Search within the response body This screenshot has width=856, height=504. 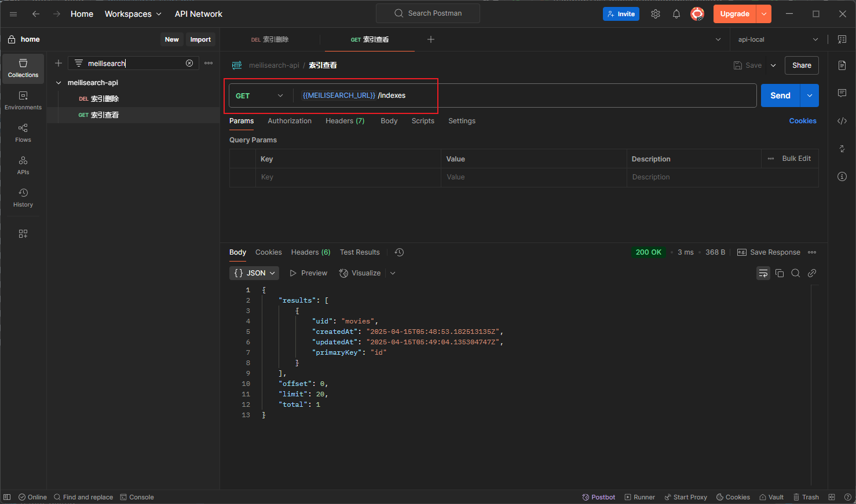pyautogui.click(x=795, y=273)
